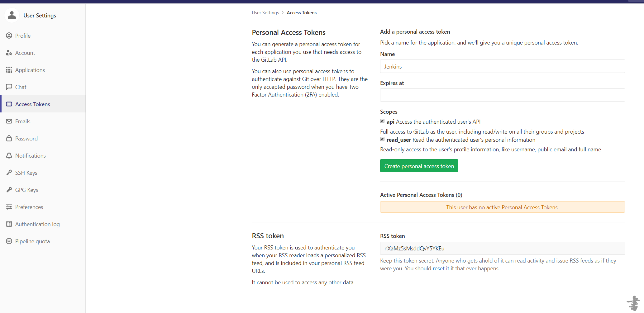Uncheck the api scope checkbox
Viewport: 644px width, 313px height.
tap(382, 121)
